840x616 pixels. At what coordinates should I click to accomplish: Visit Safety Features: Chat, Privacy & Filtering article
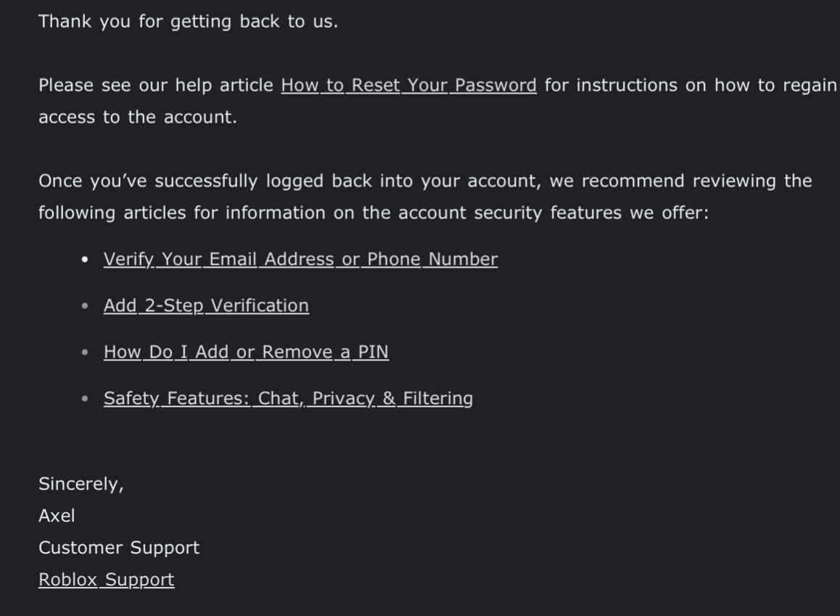coord(288,398)
